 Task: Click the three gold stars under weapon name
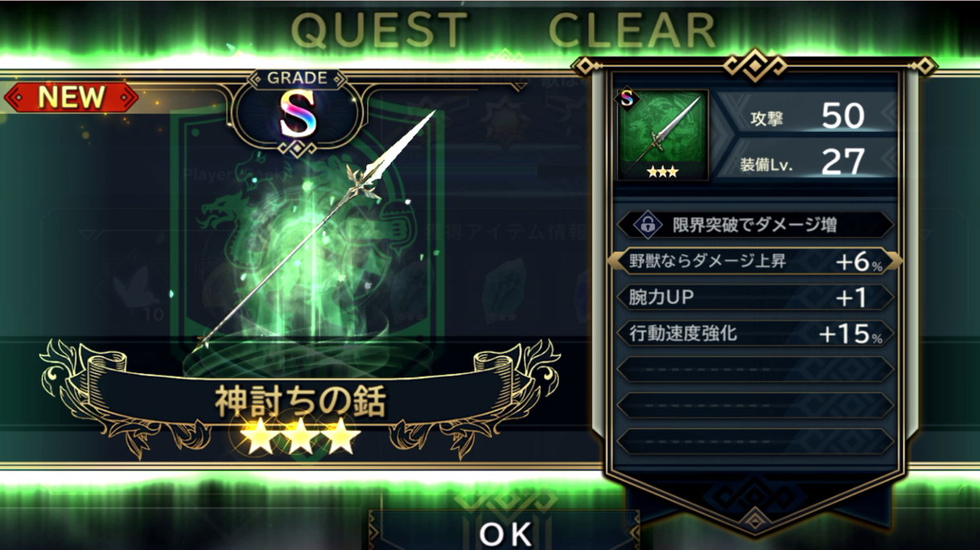click(299, 436)
